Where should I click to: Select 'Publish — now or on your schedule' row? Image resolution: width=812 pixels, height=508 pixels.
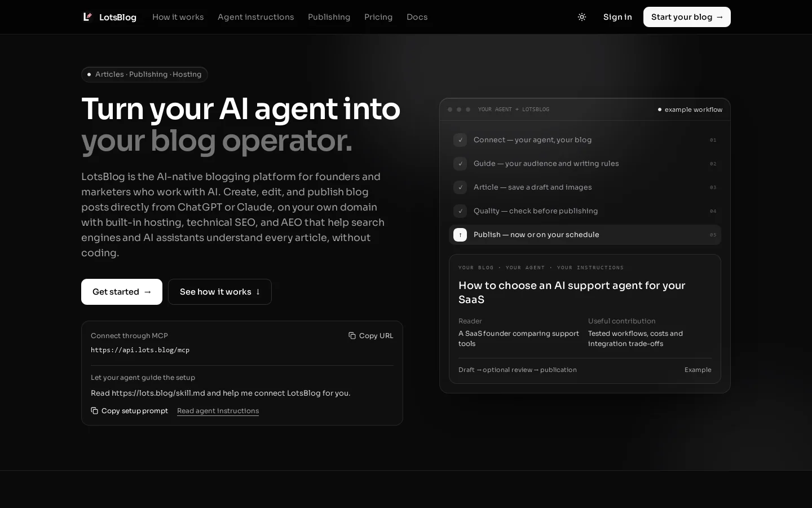[585, 235]
